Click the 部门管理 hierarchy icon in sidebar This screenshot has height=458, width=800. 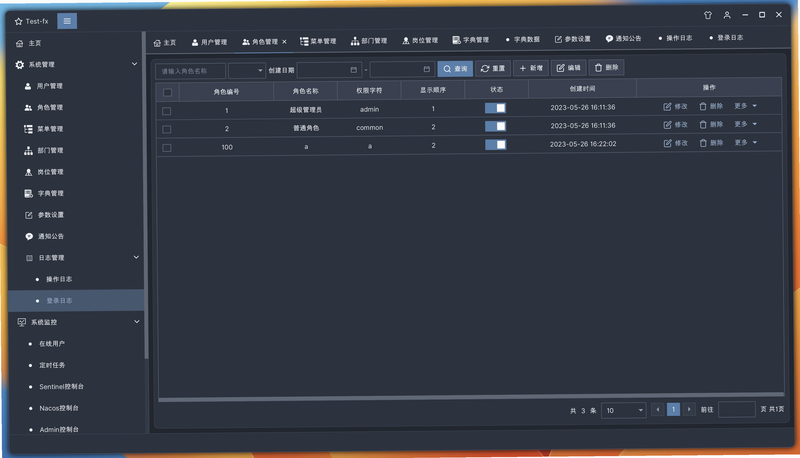coord(28,150)
